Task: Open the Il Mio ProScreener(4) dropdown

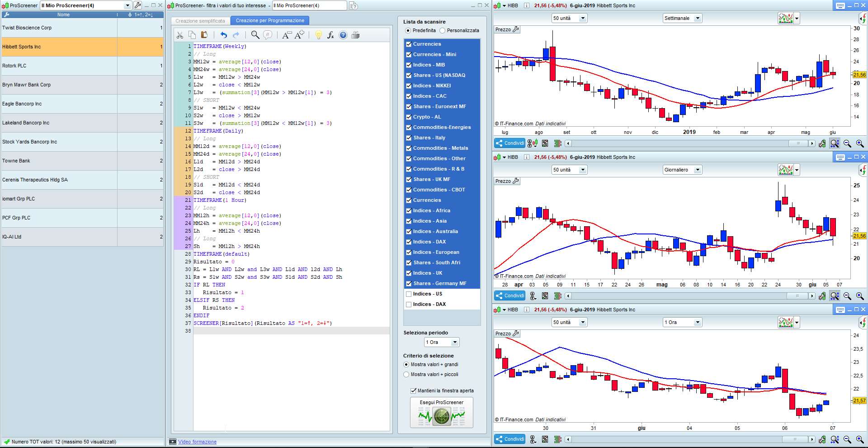Action: (127, 5)
